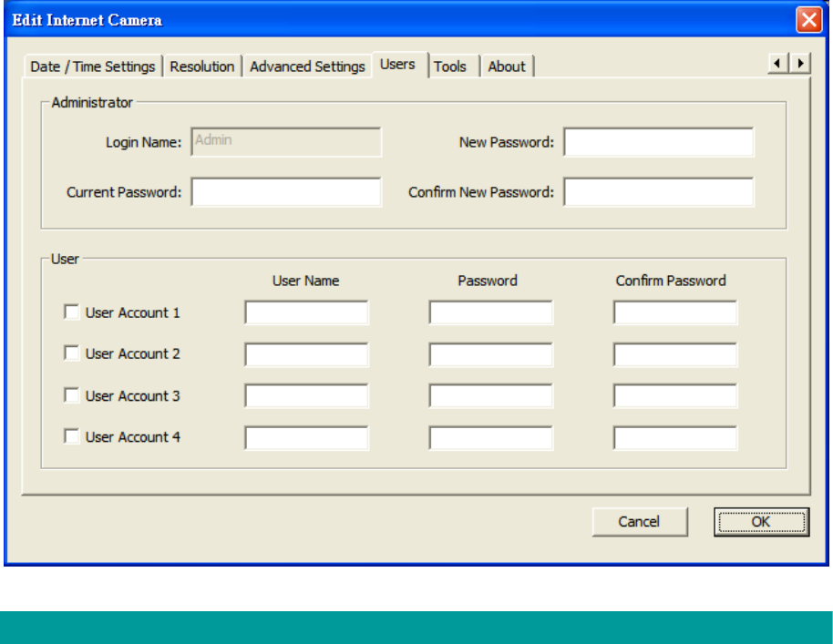
Task: Click Password field for User Account 2
Action: [x=491, y=354]
